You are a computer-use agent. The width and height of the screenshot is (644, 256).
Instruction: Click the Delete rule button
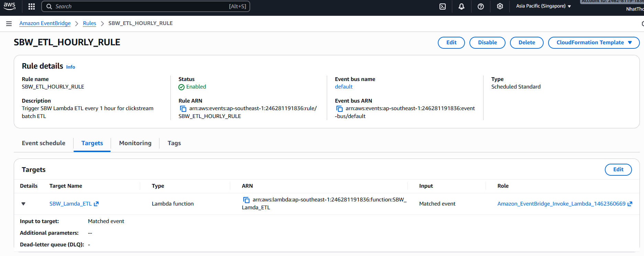[x=526, y=43]
